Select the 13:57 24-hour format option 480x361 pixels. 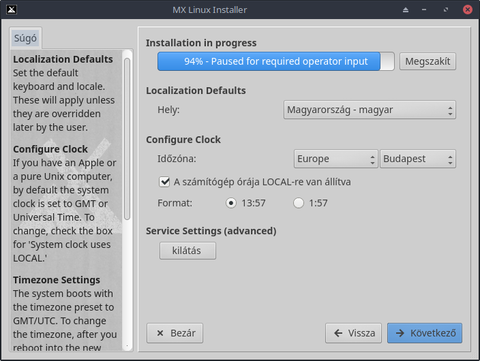(231, 203)
